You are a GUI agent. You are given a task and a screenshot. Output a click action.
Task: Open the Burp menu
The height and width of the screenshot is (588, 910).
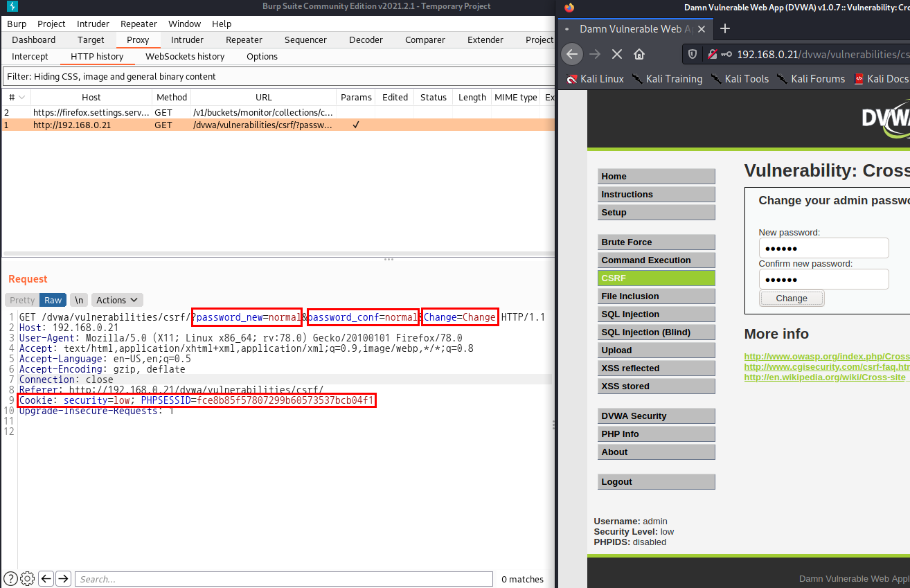17,24
